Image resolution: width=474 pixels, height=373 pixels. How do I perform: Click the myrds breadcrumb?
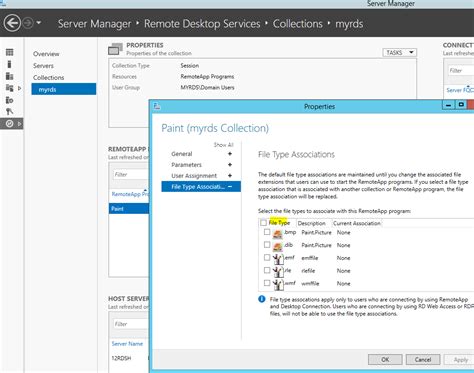click(x=349, y=24)
